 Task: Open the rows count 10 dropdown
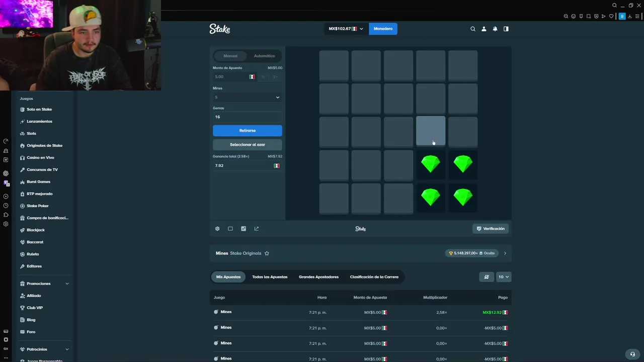(x=504, y=277)
